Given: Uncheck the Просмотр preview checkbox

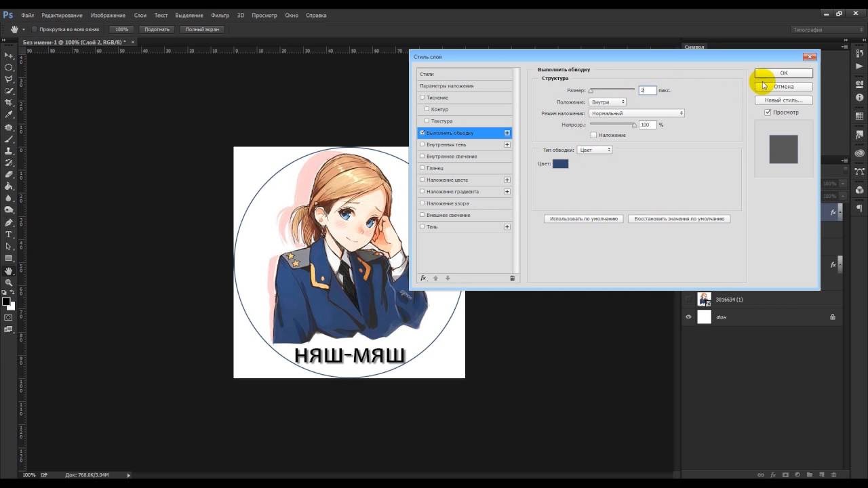Looking at the screenshot, I should [768, 112].
